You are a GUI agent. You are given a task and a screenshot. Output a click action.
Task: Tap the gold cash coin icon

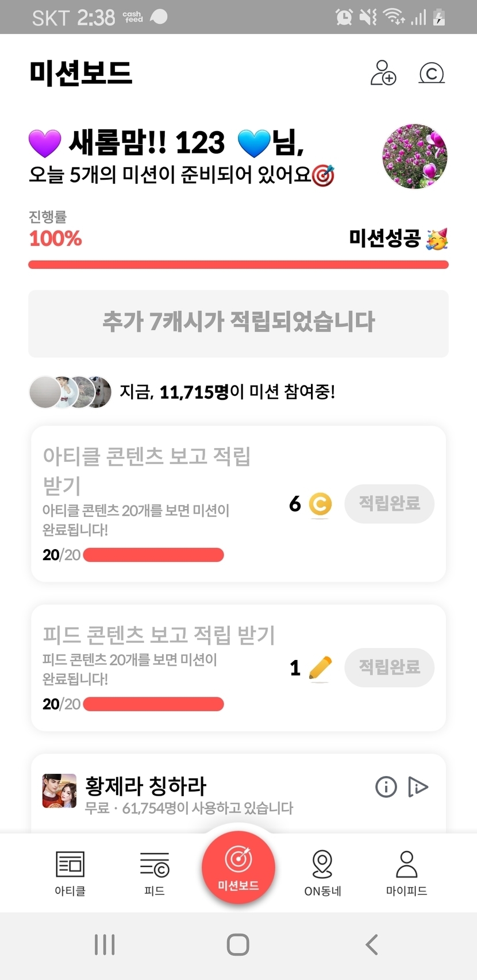320,504
